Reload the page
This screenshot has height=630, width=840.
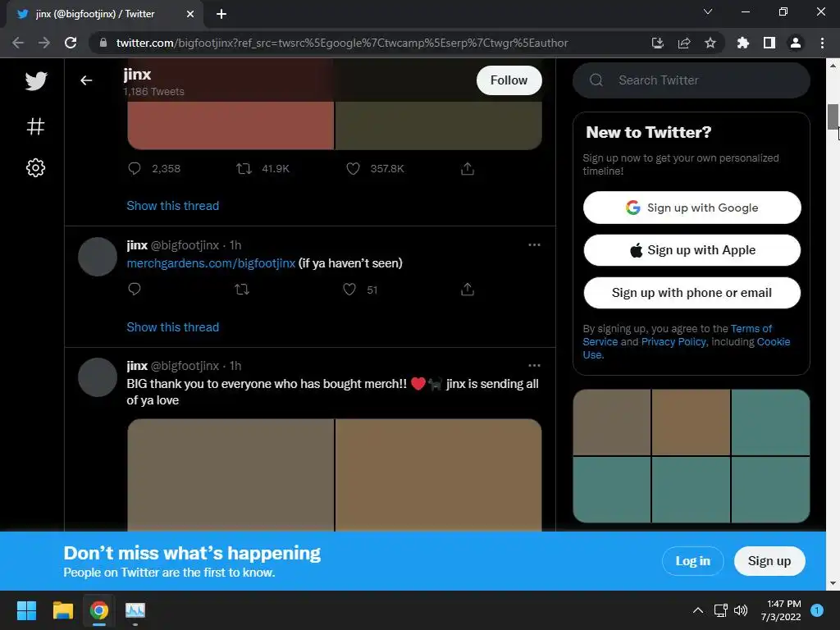click(71, 43)
